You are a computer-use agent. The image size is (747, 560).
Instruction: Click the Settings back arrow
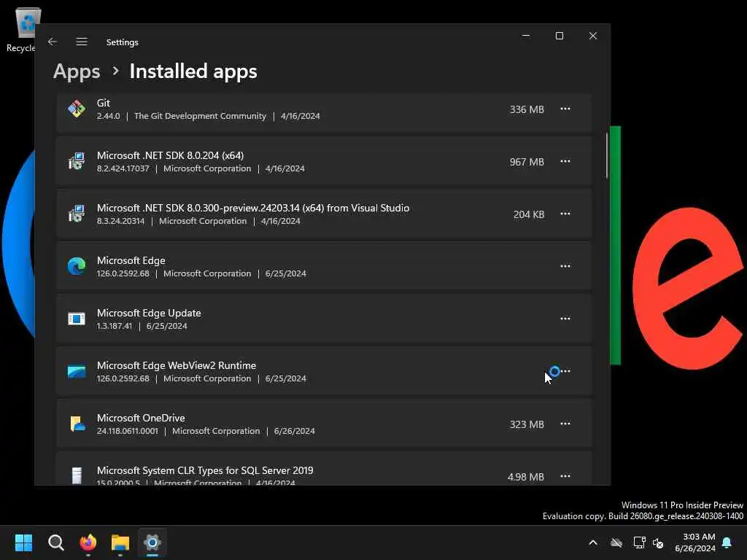coord(53,42)
